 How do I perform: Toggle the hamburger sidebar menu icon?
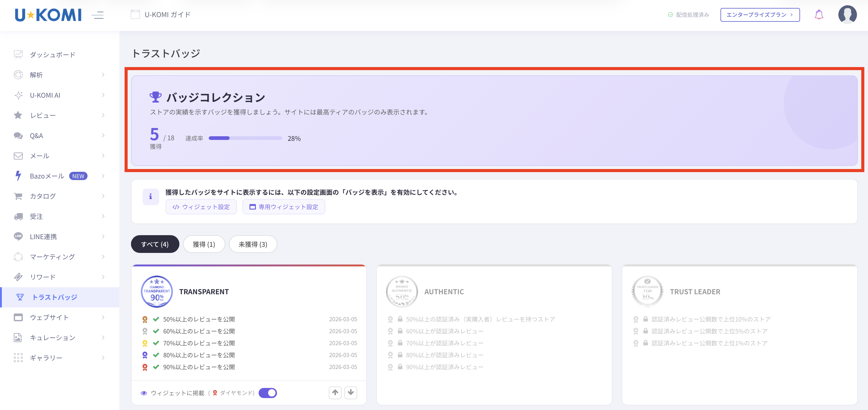[98, 15]
